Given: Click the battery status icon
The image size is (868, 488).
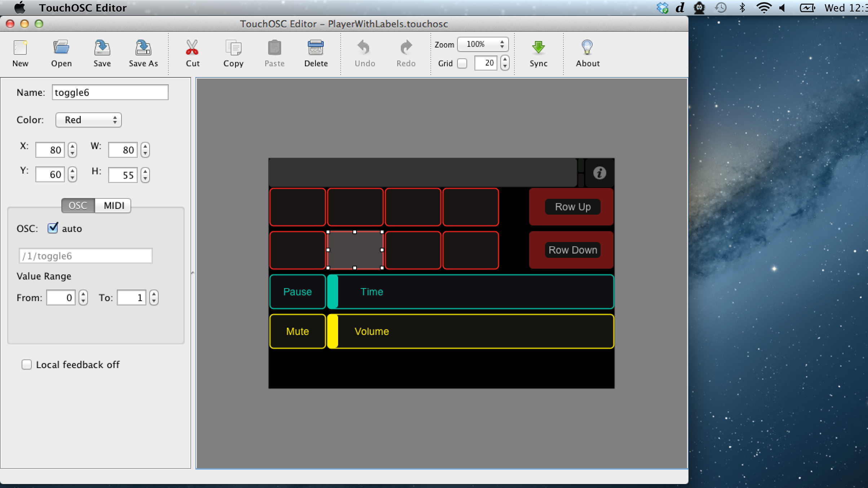Looking at the screenshot, I should [807, 8].
